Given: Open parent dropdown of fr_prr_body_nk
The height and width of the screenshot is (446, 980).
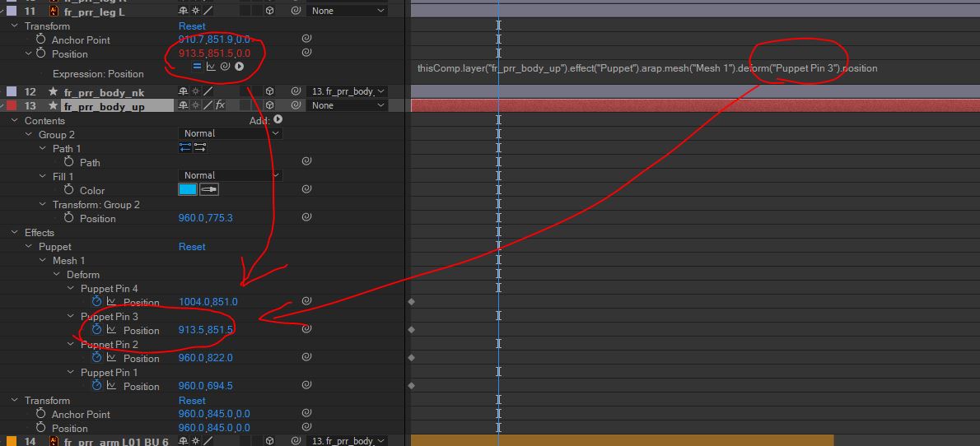Looking at the screenshot, I should (346, 92).
